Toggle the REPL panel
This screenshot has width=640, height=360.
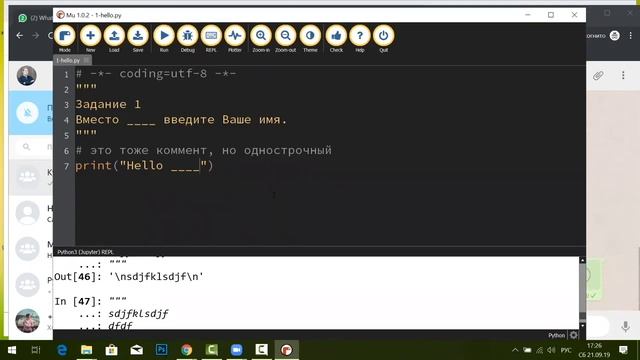pos(211,38)
